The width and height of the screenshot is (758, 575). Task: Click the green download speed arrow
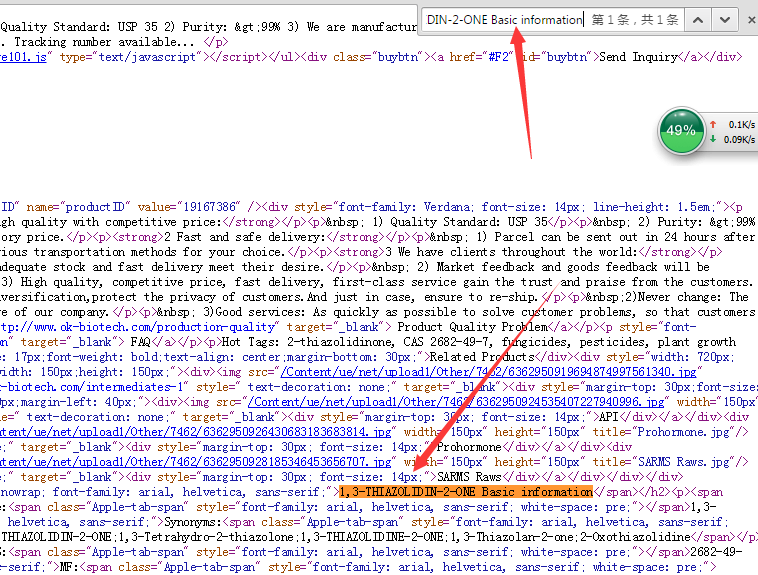712,139
